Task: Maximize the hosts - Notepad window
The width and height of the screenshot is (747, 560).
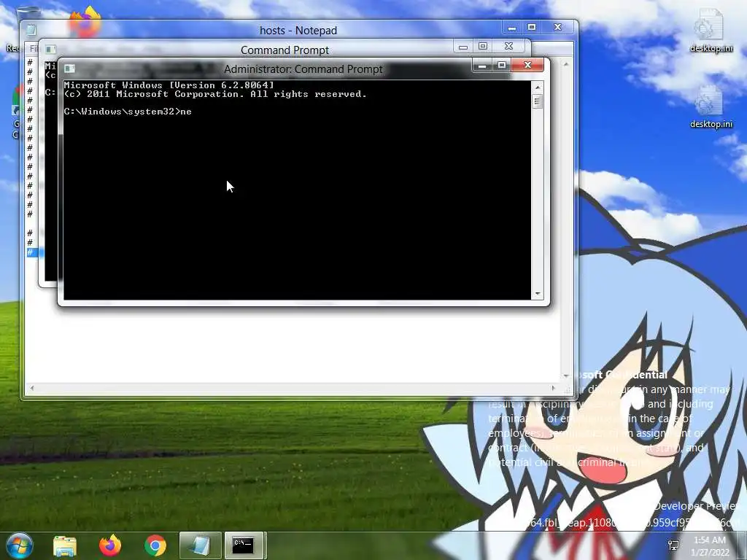Action: (532, 28)
